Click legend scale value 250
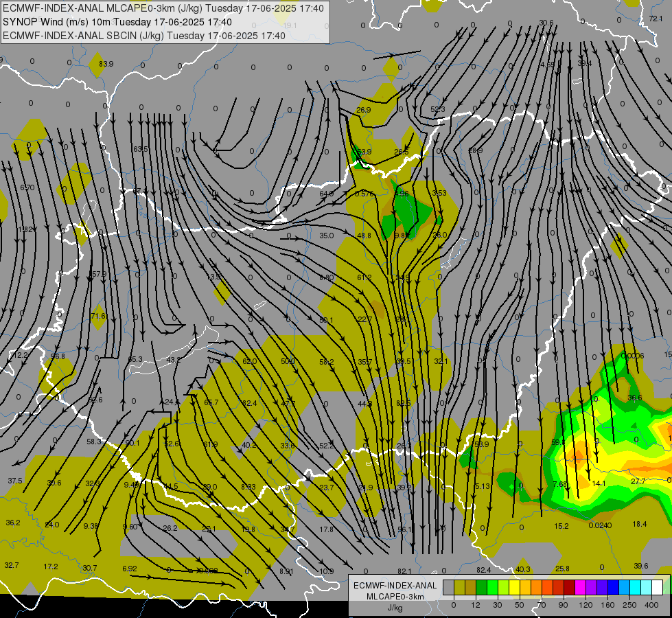672x618 pixels. tap(629, 605)
